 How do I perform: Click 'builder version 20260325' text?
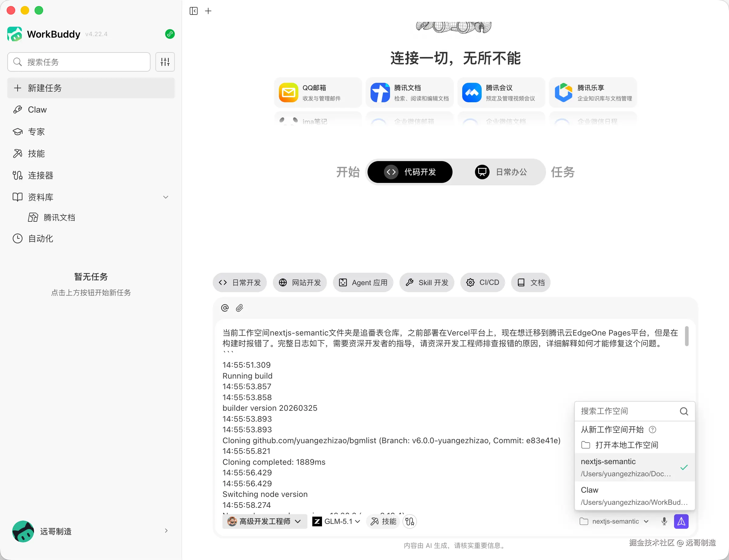(270, 408)
